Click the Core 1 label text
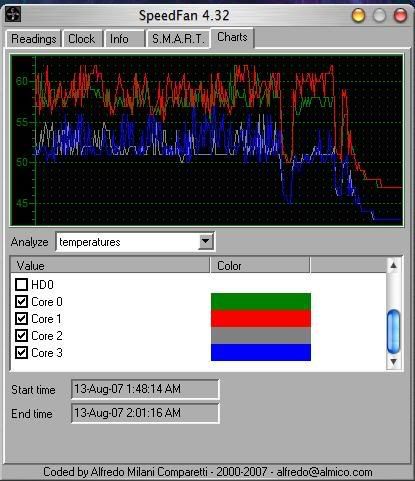This screenshot has height=481, width=415. tap(46, 319)
